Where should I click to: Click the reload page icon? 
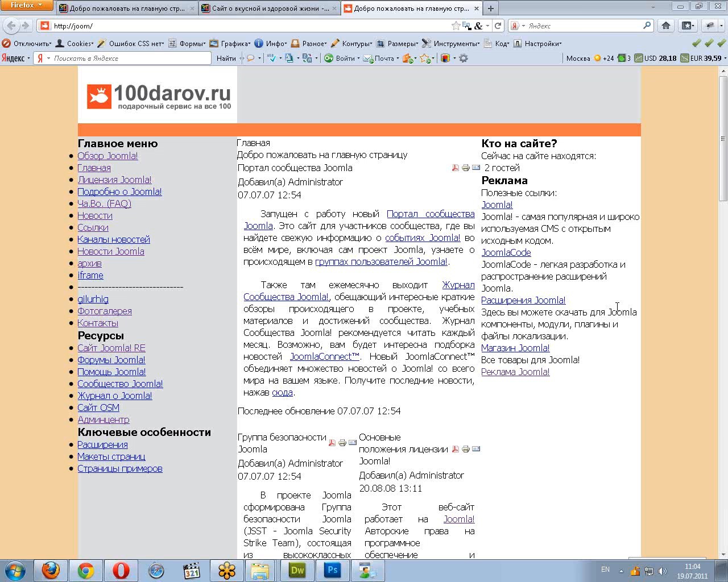click(498, 26)
